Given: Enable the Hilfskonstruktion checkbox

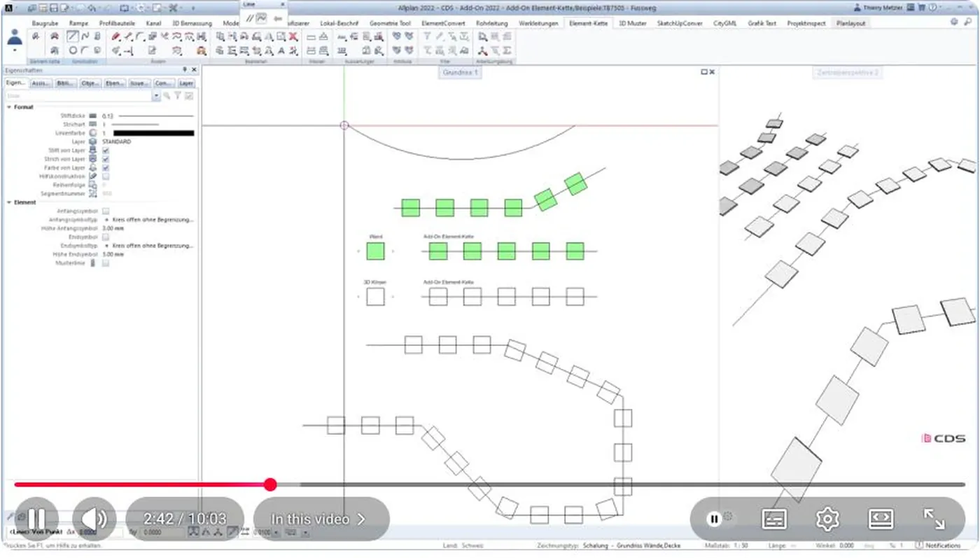Looking at the screenshot, I should [106, 176].
